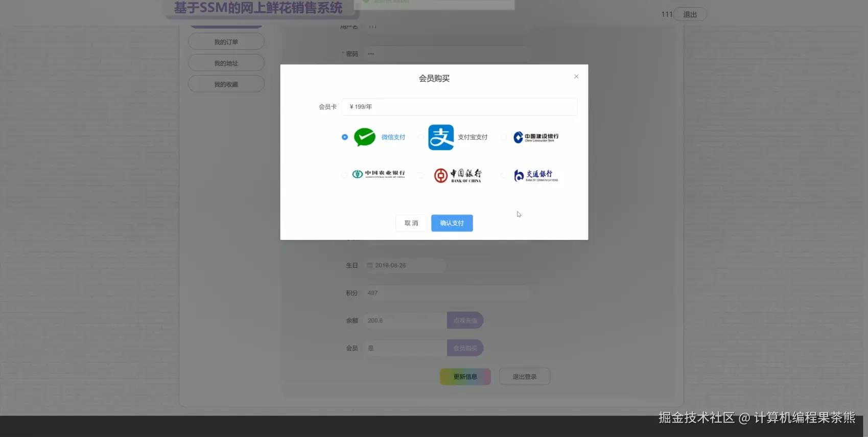This screenshot has width=868, height=437.
Task: Click the 退出 link at top right
Action: click(690, 14)
